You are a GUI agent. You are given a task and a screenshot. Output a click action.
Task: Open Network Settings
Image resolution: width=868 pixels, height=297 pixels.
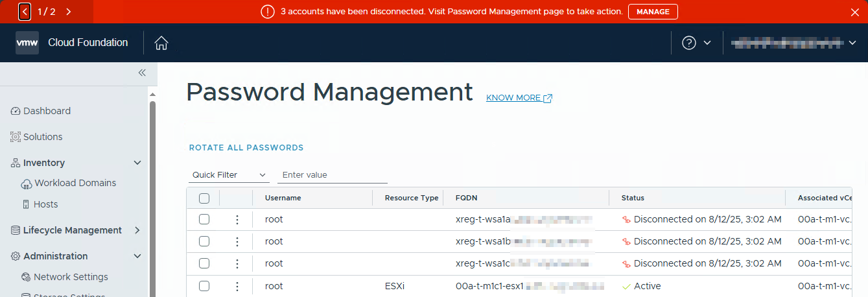tap(71, 277)
